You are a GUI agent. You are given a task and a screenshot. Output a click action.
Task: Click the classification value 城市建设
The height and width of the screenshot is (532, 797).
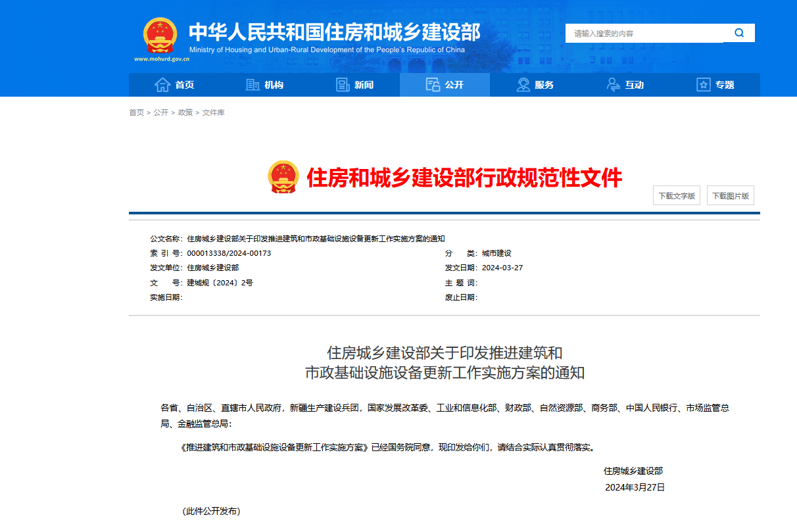pos(496,253)
